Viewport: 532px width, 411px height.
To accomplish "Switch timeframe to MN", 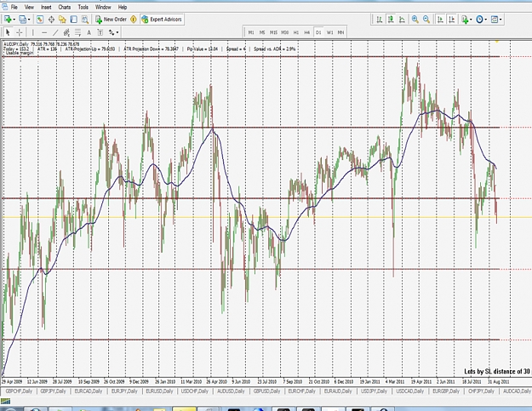I will (x=340, y=32).
